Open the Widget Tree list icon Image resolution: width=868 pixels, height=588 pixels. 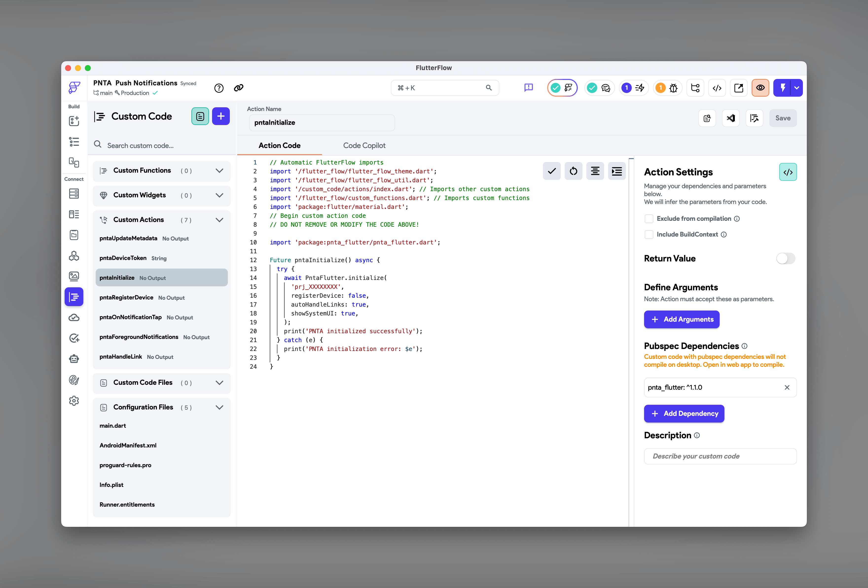point(74,142)
